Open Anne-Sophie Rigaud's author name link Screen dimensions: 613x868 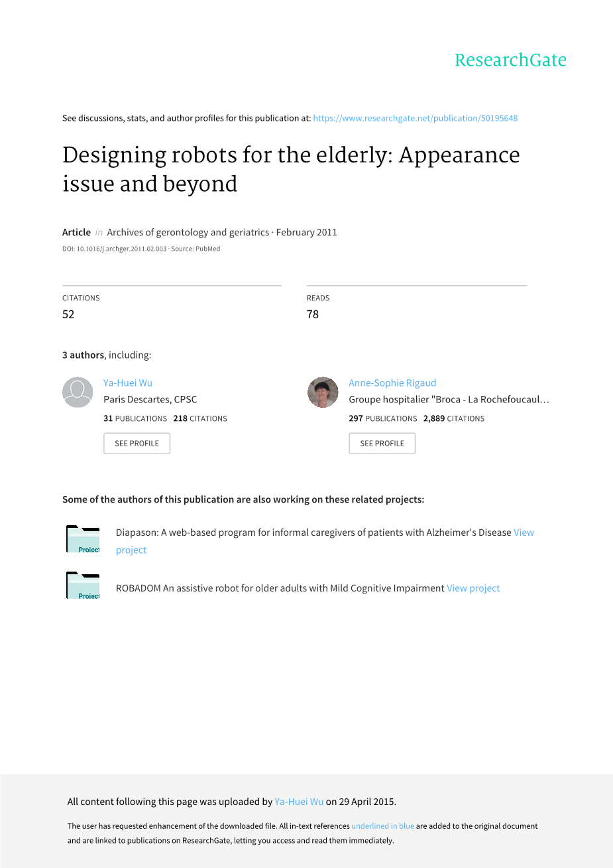click(392, 383)
